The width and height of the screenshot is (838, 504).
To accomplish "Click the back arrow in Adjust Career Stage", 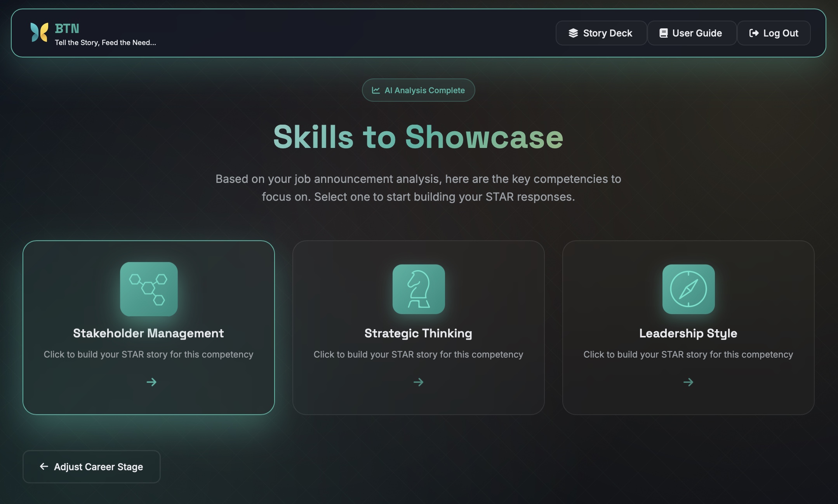I will click(44, 466).
